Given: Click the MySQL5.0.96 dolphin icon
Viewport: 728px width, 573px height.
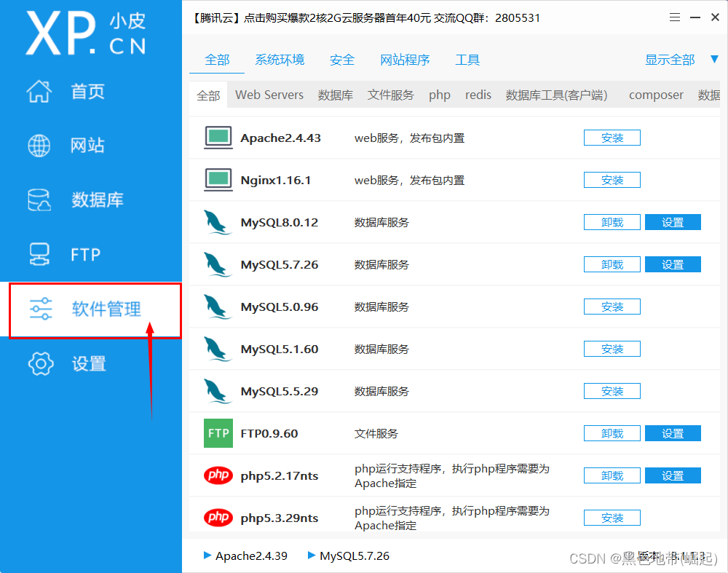Looking at the screenshot, I should [217, 307].
